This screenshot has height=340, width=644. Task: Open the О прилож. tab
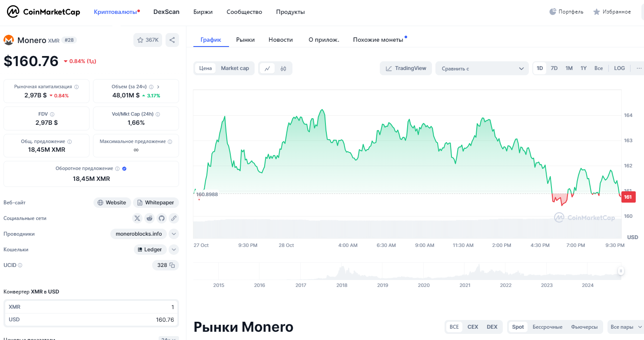point(324,40)
